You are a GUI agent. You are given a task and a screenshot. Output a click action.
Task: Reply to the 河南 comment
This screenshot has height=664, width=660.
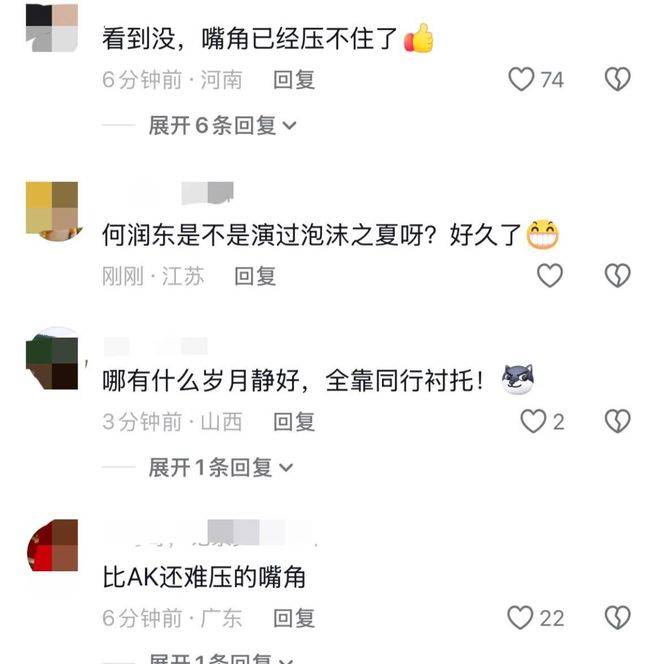tap(294, 80)
